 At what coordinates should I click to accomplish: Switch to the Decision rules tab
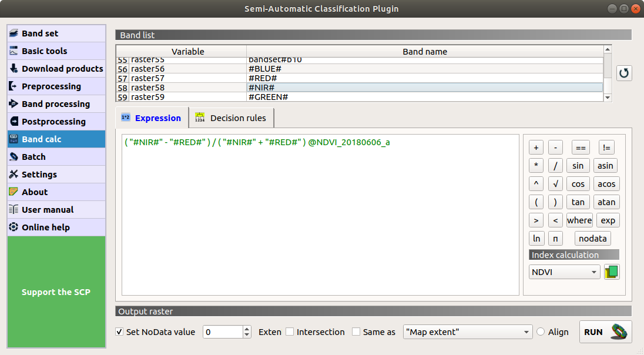point(231,118)
